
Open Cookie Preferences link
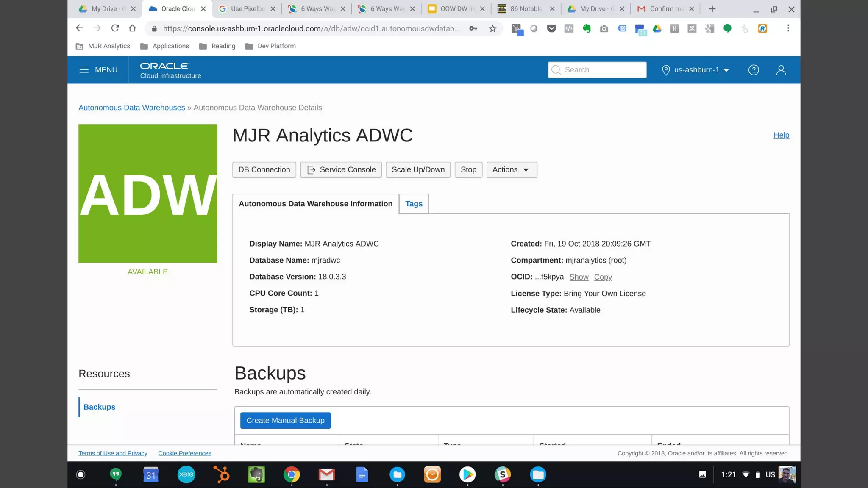coord(184,453)
